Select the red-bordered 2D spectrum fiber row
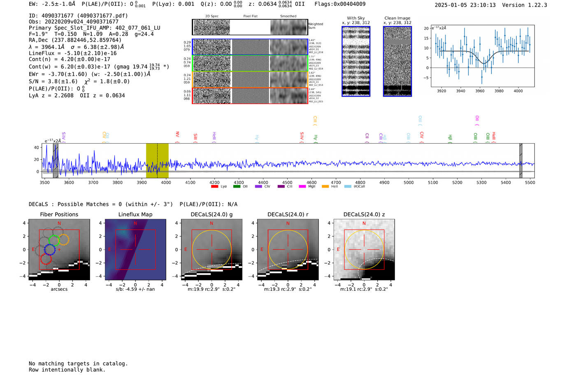Screen dimensions: 576x392 [x=250, y=96]
